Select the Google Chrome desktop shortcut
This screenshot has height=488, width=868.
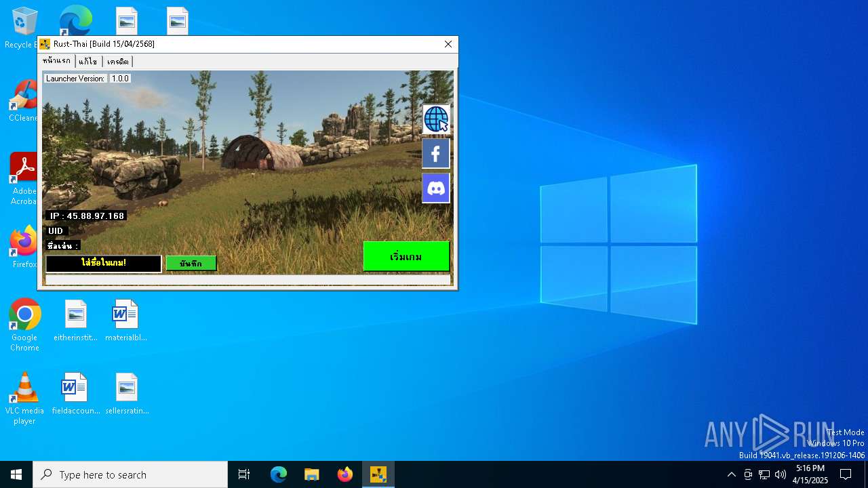pyautogui.click(x=24, y=325)
